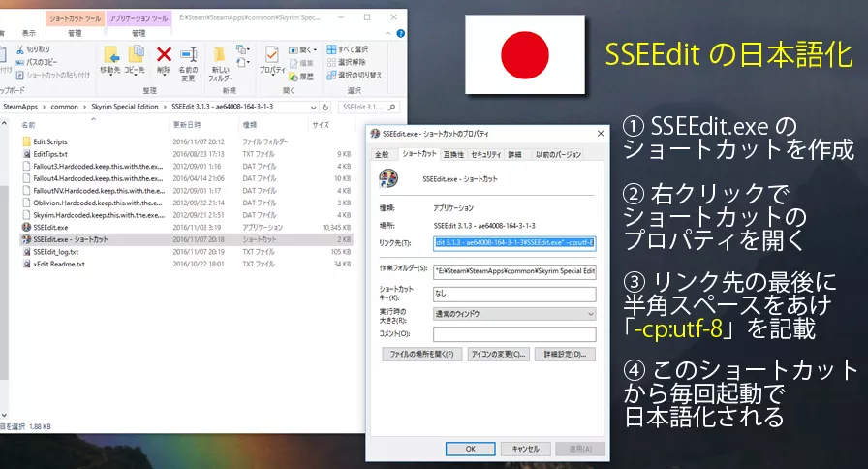868x469 pixels.
Task: Switch to the 詳細 tab
Action: point(514,154)
